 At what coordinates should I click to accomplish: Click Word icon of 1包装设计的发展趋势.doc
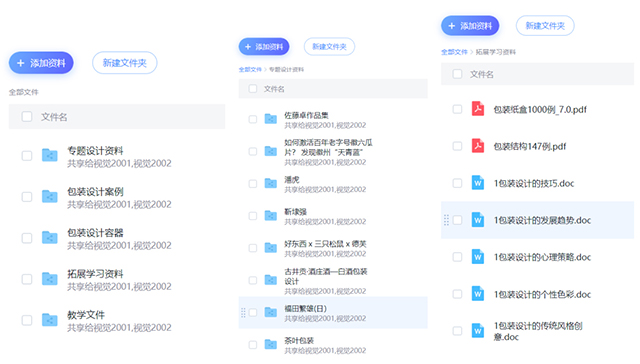(478, 220)
